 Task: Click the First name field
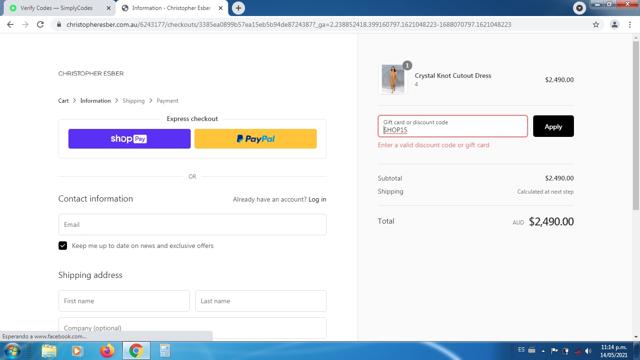124,301
